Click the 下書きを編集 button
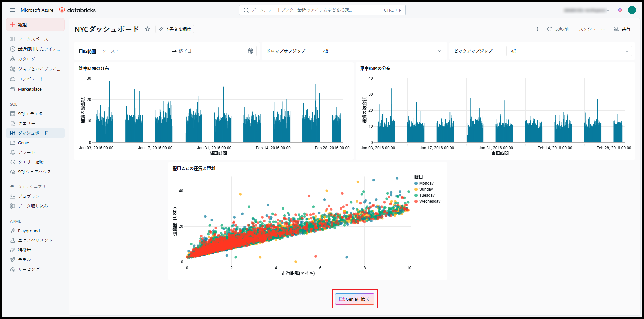The image size is (644, 319). (x=175, y=29)
